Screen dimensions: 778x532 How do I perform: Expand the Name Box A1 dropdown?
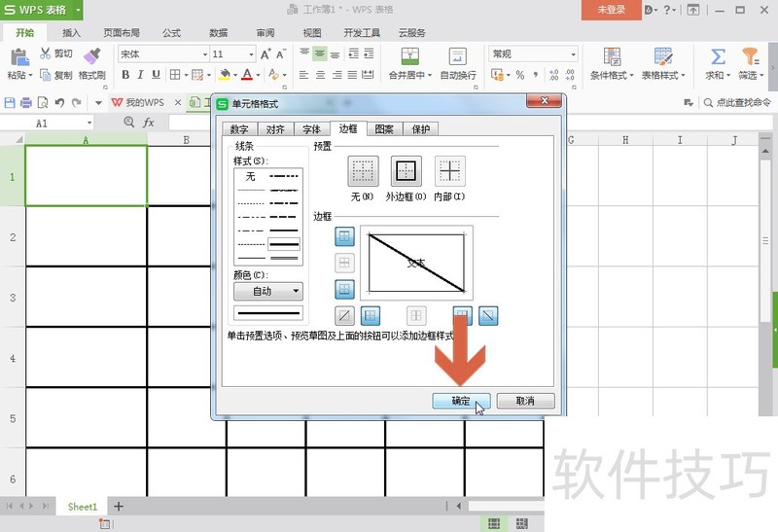(x=89, y=123)
